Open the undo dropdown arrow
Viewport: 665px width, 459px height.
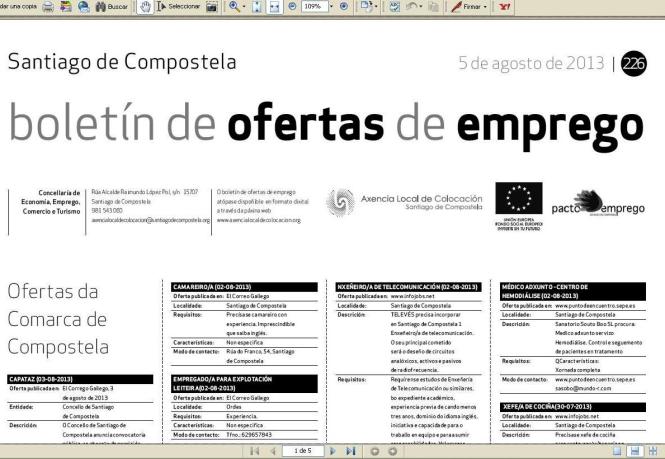coord(420,7)
